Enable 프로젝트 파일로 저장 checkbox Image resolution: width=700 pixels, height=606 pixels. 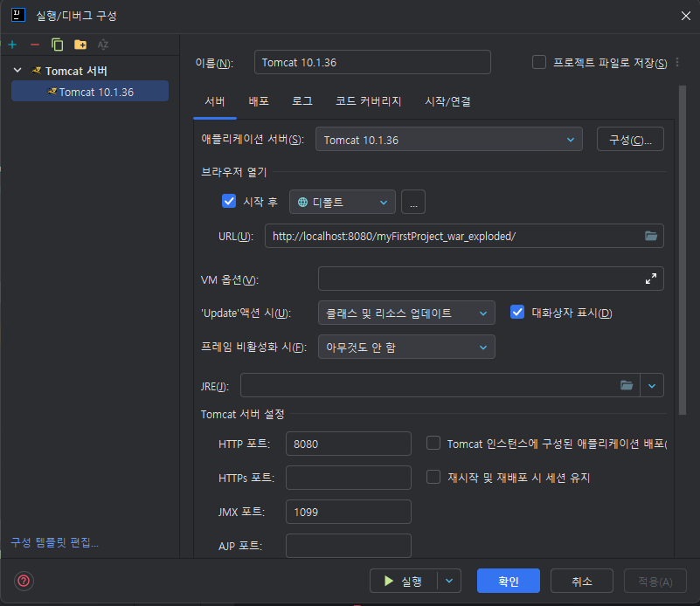tap(539, 62)
